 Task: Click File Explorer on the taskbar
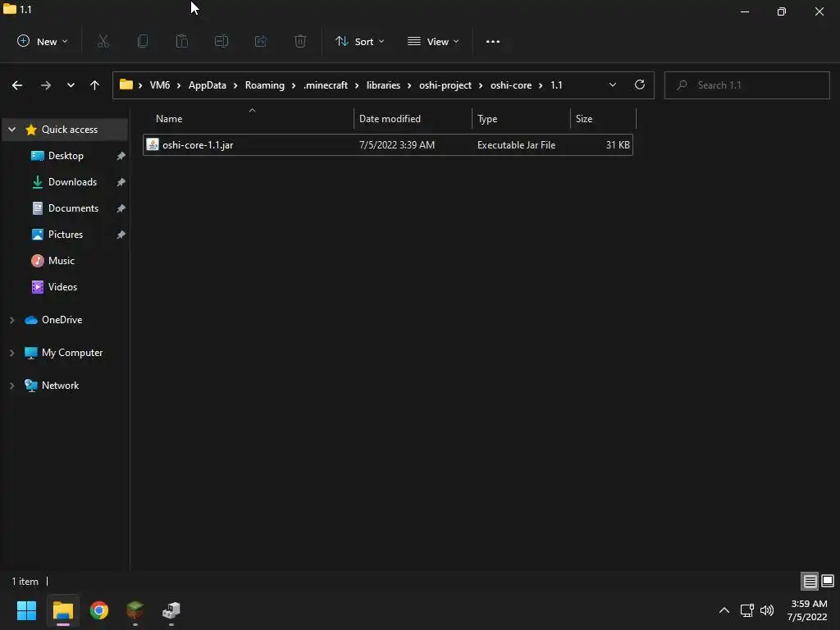[x=63, y=610]
